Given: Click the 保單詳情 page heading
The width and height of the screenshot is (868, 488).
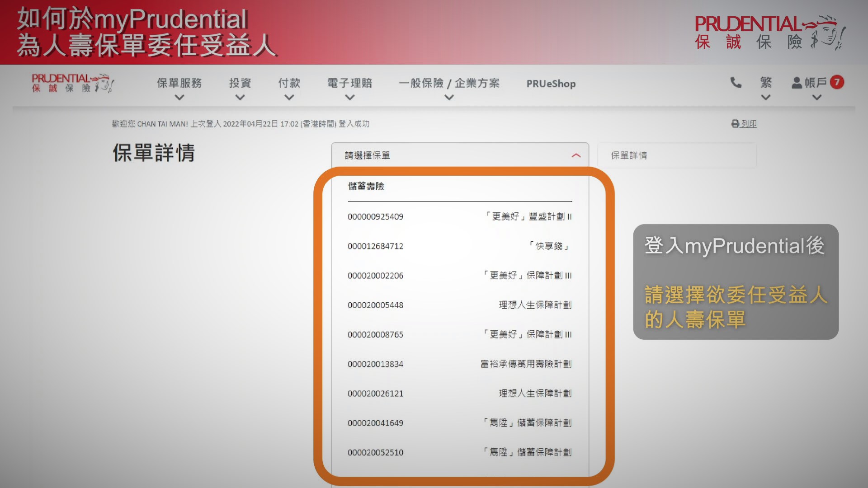Looking at the screenshot, I should click(154, 153).
